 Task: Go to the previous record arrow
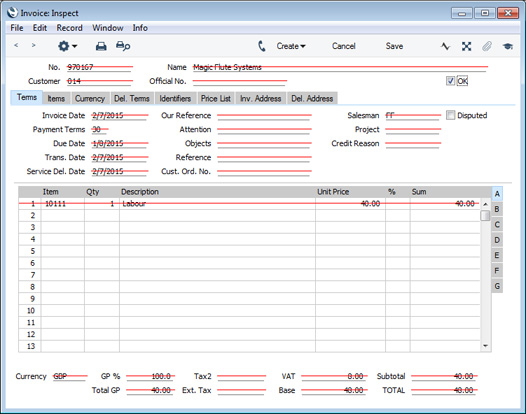(16, 45)
